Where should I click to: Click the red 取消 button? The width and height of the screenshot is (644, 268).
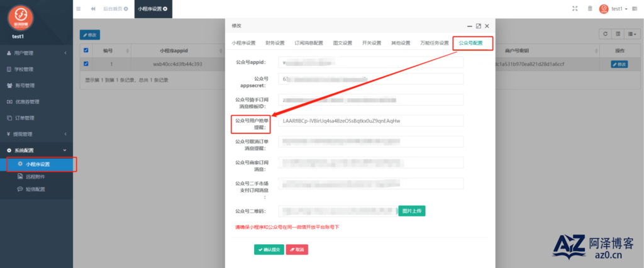(297, 250)
